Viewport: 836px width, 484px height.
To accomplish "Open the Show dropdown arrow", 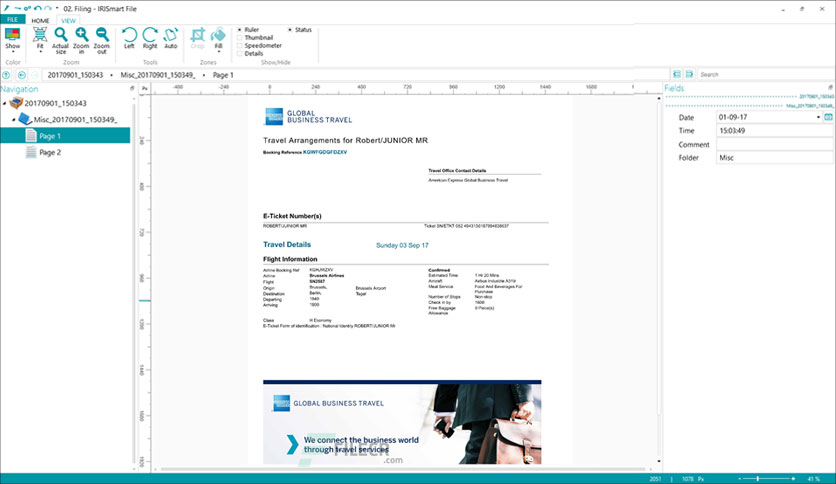I will [12, 52].
